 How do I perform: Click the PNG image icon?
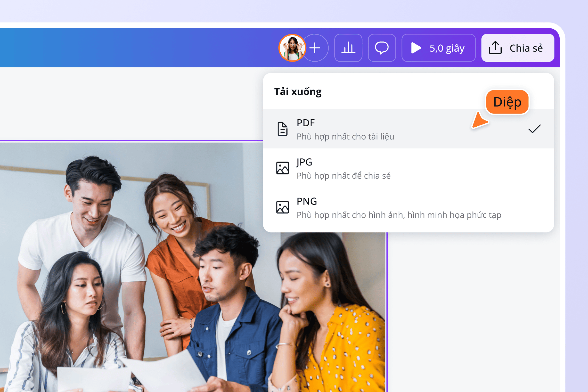click(x=283, y=207)
